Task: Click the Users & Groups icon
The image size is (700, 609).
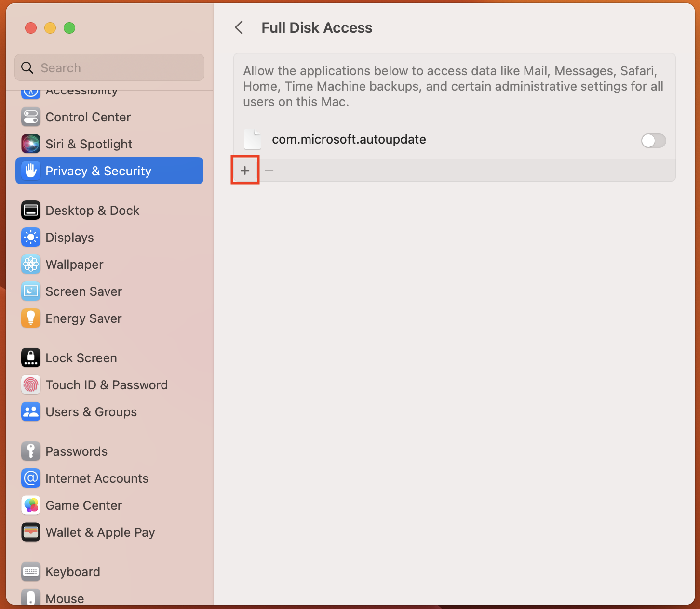Action: coord(31,412)
